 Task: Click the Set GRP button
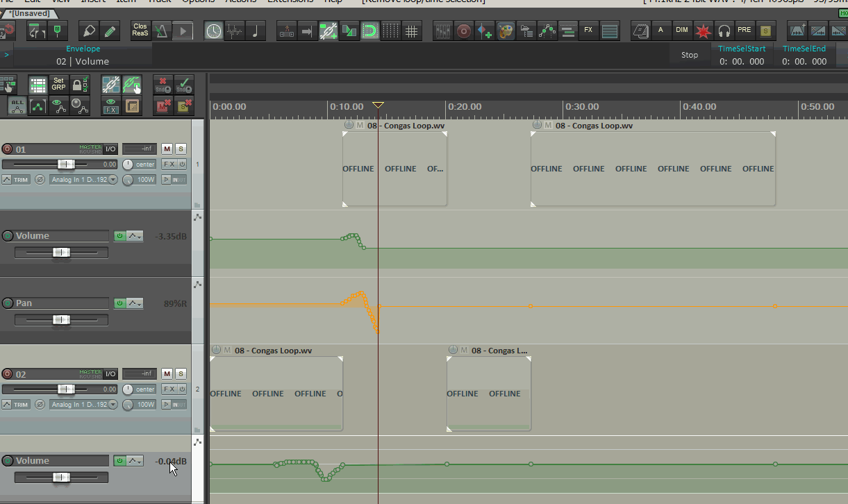point(59,85)
